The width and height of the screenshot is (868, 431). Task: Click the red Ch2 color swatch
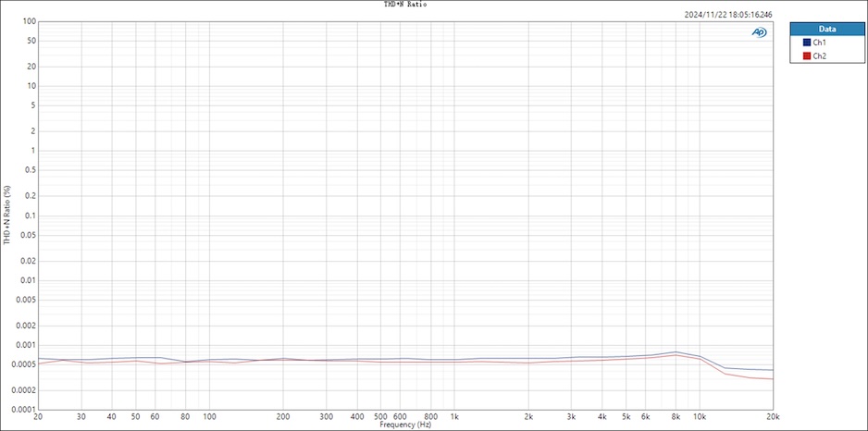pyautogui.click(x=807, y=56)
